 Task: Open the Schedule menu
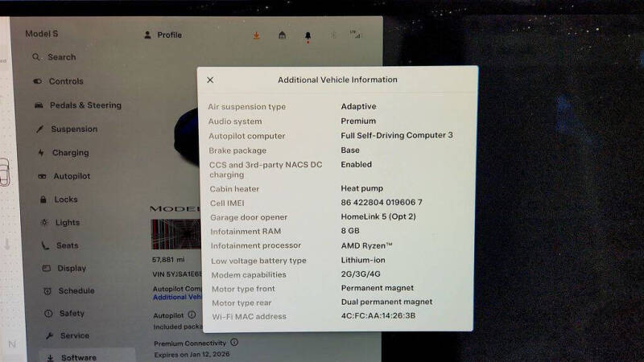click(69, 290)
